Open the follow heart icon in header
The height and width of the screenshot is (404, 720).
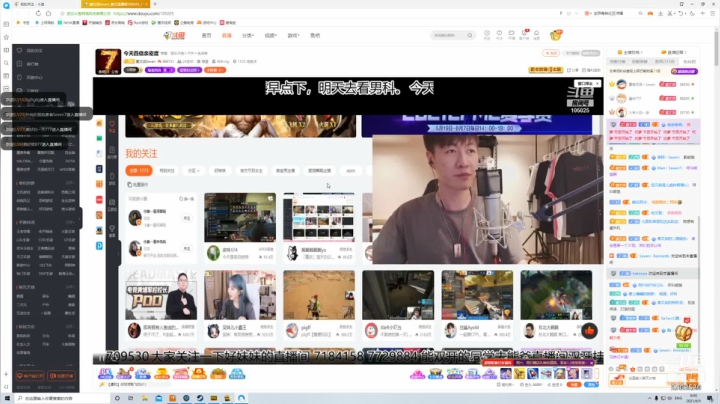[499, 34]
